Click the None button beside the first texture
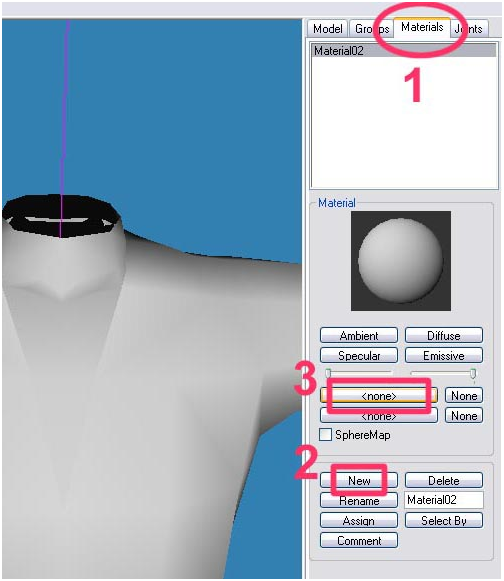The width and height of the screenshot is (504, 581). (464, 396)
